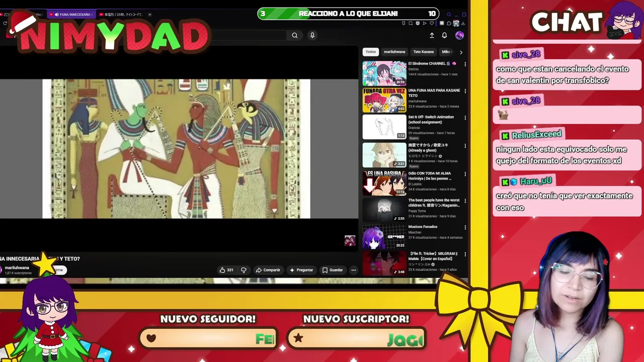Click the Guardar save button
This screenshot has height=362, width=644.
tap(333, 270)
